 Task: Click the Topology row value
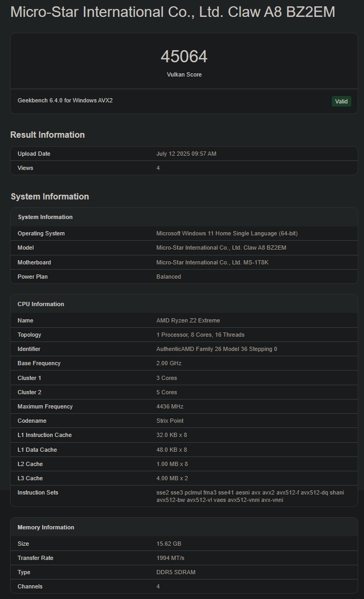click(200, 335)
